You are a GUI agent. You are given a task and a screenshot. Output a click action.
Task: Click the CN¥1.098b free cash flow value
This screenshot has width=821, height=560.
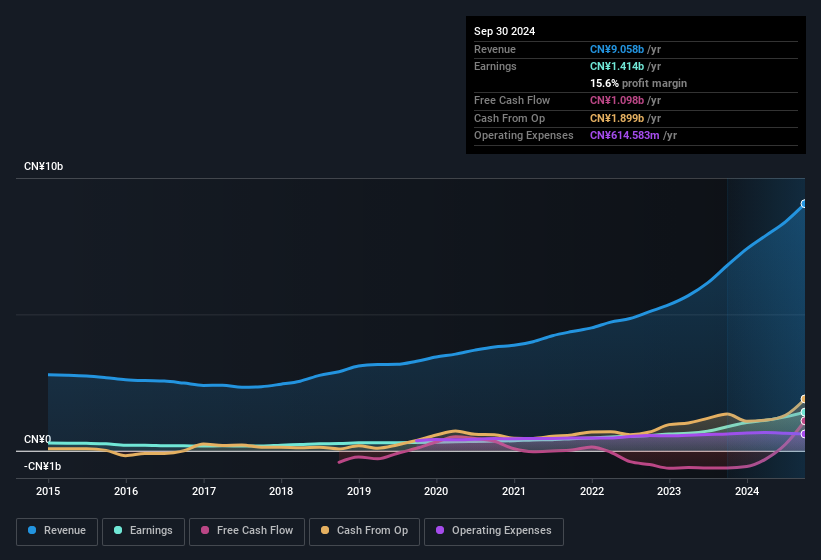pyautogui.click(x=617, y=100)
